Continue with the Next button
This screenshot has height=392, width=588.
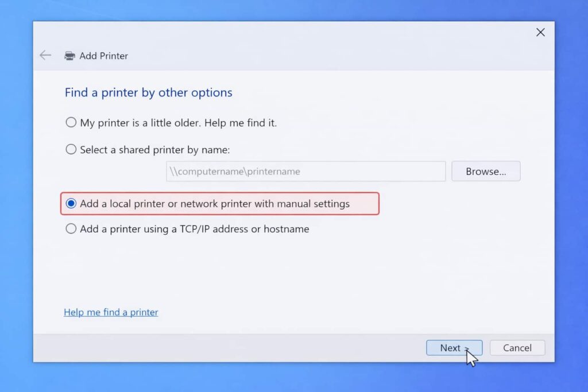454,348
